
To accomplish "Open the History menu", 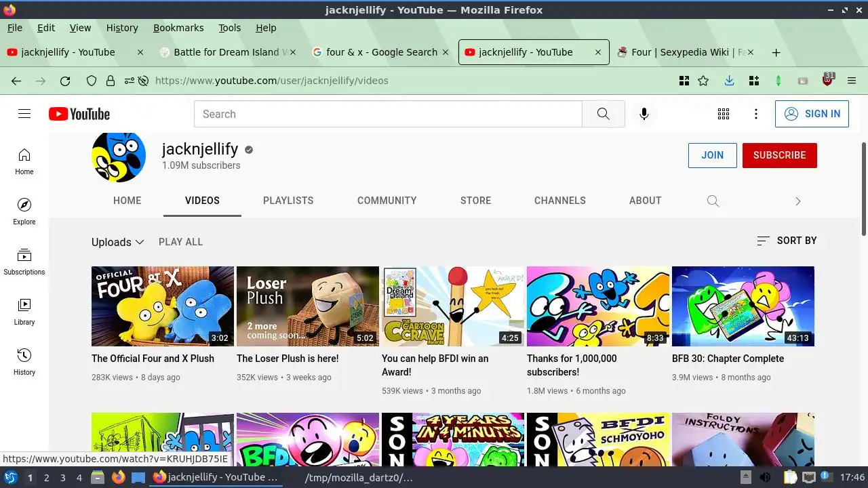I will click(x=122, y=28).
